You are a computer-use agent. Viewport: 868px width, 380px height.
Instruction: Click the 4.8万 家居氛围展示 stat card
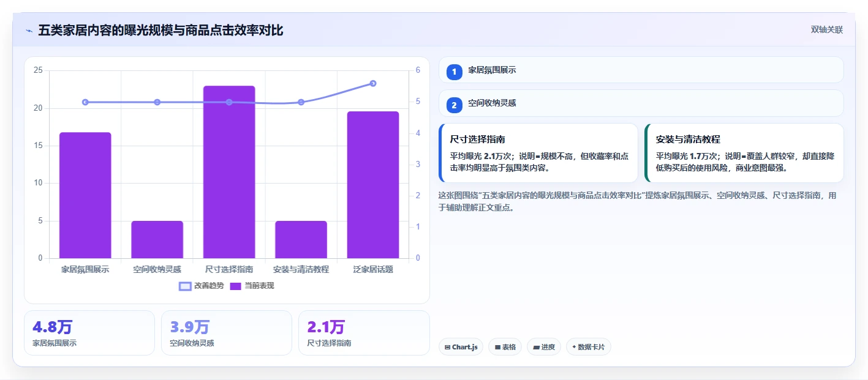tap(89, 333)
